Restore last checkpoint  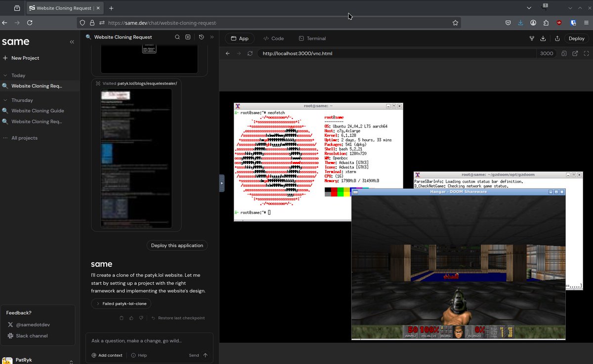[x=178, y=318]
